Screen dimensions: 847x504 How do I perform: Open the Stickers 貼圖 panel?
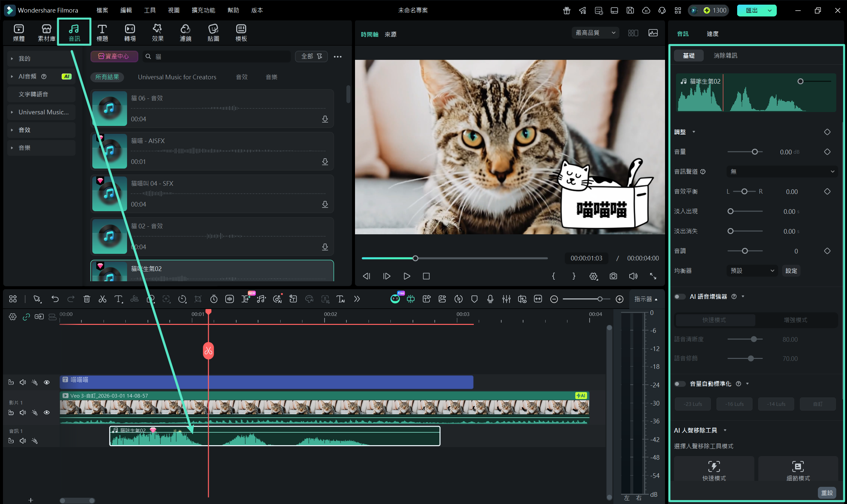(213, 33)
